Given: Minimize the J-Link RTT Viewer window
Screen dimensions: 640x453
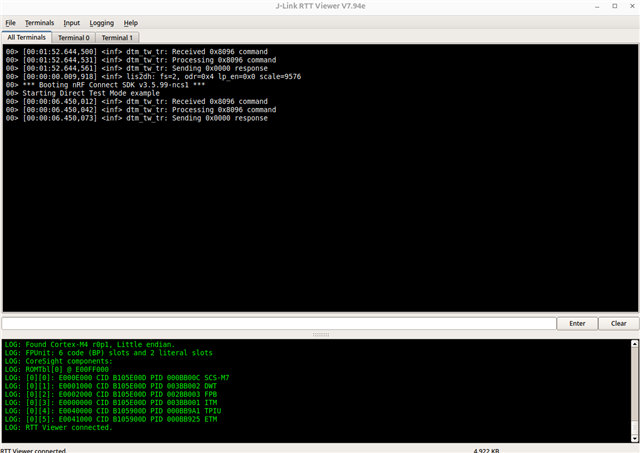Looking at the screenshot, I should 597,6.
